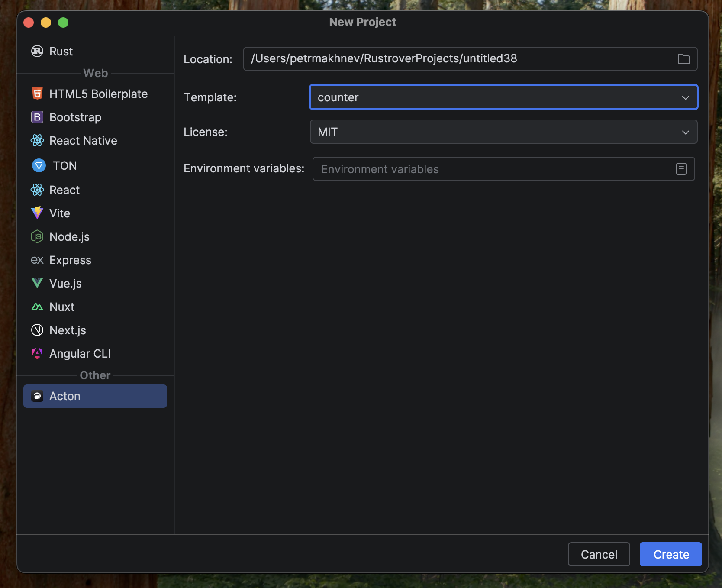Select the HTML5 Boilerplate icon
The width and height of the screenshot is (722, 588).
[37, 94]
